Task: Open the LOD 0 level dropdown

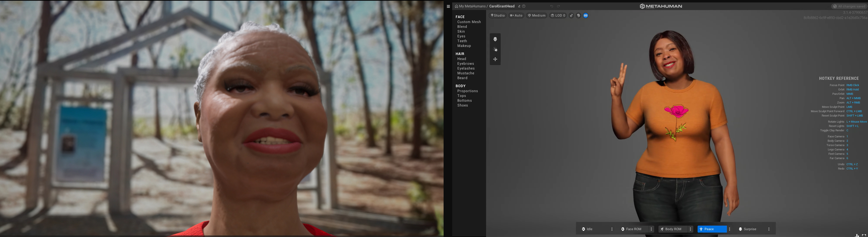Action: tap(558, 16)
